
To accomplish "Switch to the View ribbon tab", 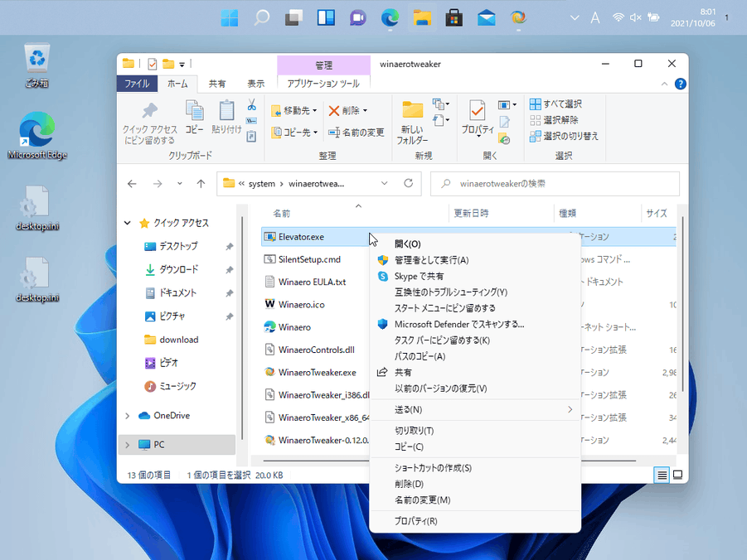I will tap(255, 84).
